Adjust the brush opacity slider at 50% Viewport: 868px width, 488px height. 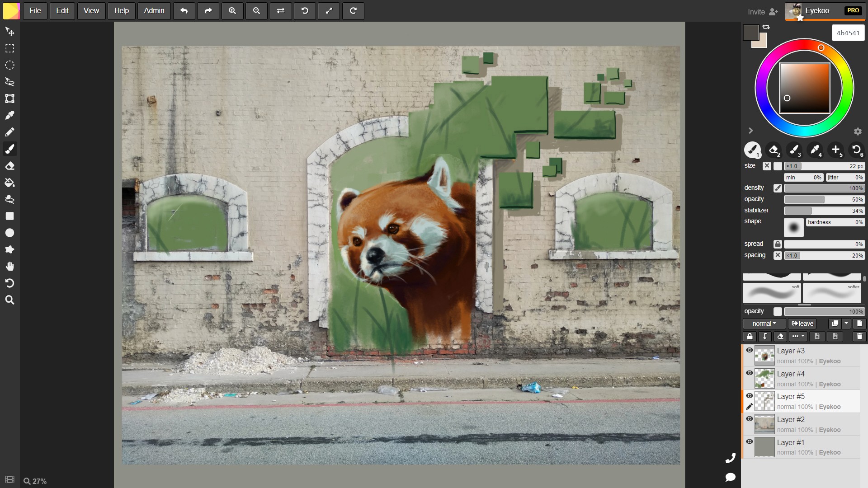[824, 199]
